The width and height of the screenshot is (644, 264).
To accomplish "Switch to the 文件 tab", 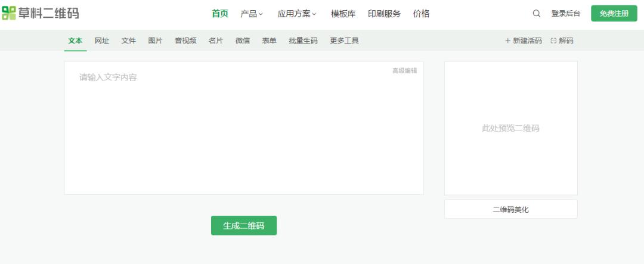I will pyautogui.click(x=129, y=41).
